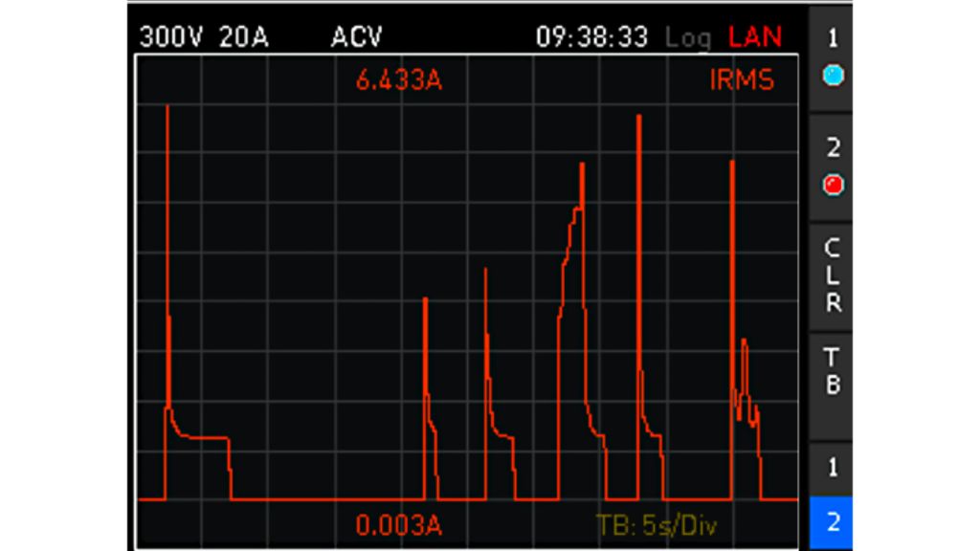Change the ACV measurement mode
The width and height of the screenshot is (980, 551).
pos(356,37)
